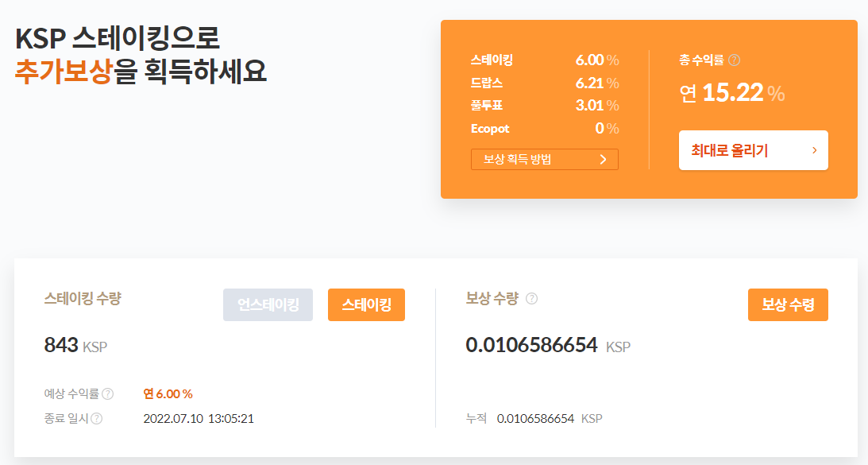The height and width of the screenshot is (465, 868).
Task: Open question mark icon next to 예상 수익률
Action: click(x=108, y=394)
